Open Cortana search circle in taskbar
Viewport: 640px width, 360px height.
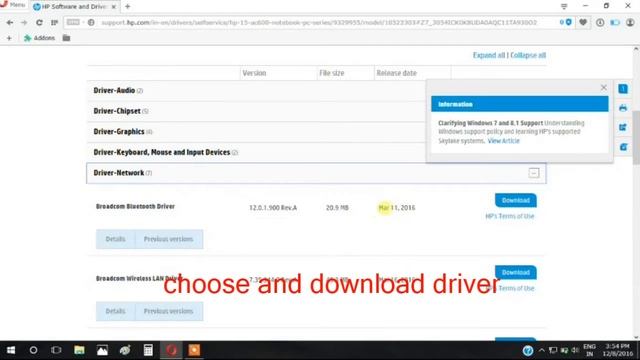(x=33, y=350)
